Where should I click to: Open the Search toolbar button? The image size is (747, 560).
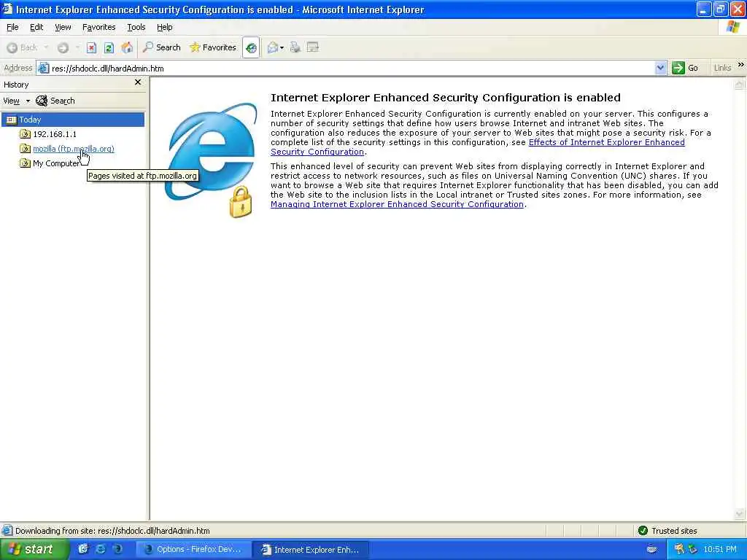pos(162,47)
